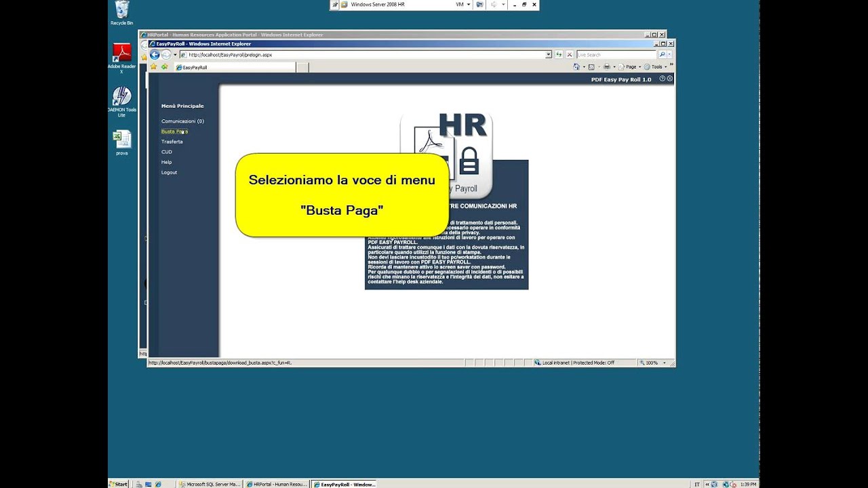
Task: Click the browser Back arrow button
Action: 155,54
